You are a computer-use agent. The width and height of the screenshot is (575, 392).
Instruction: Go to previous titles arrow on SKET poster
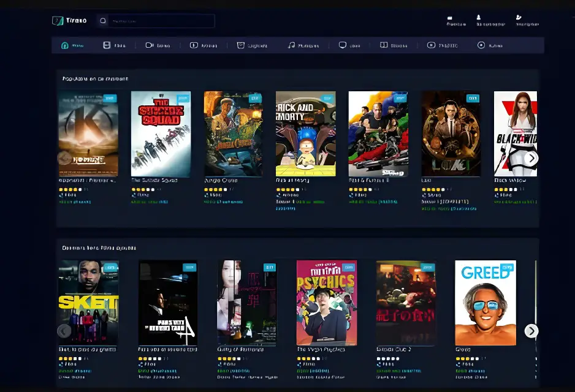[x=64, y=331]
